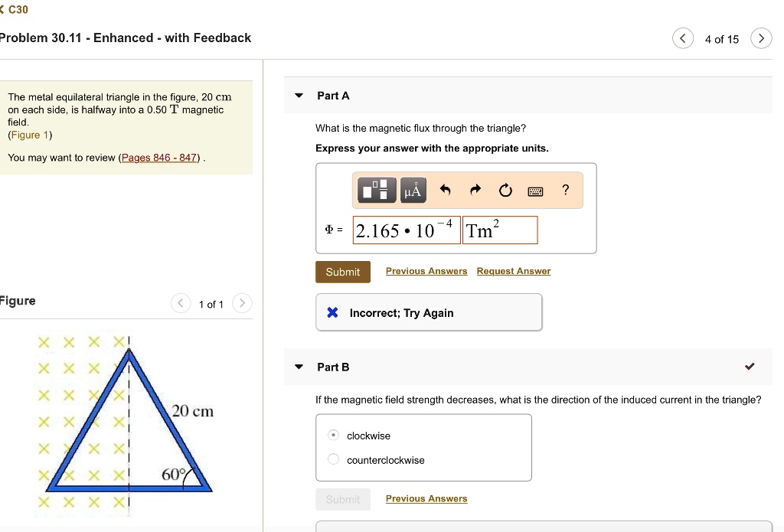
Task: Select the clockwise radio button
Action: tap(333, 434)
